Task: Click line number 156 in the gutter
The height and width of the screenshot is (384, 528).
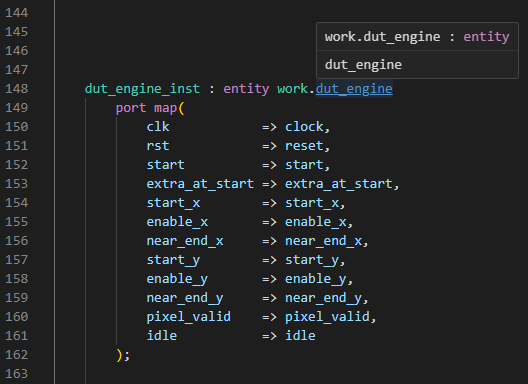Action: coord(16,241)
